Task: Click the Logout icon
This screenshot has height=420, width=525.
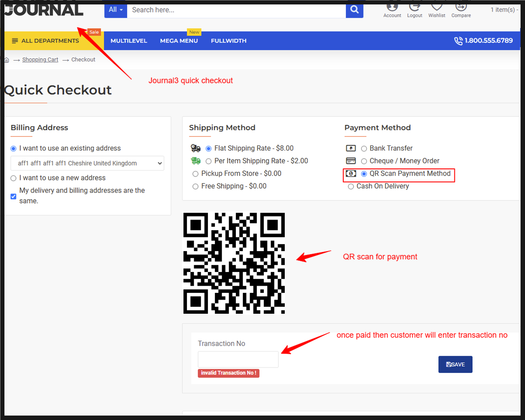Action: (x=414, y=7)
